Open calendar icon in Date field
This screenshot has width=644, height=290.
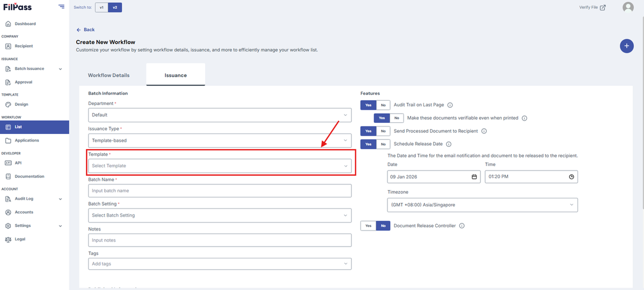pos(474,177)
